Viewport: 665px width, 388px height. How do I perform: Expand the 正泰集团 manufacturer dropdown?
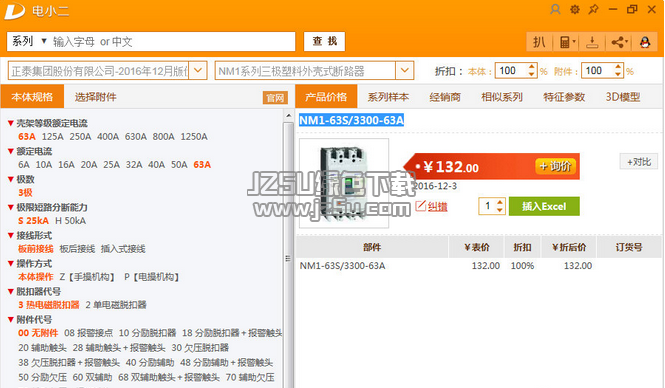(x=198, y=70)
